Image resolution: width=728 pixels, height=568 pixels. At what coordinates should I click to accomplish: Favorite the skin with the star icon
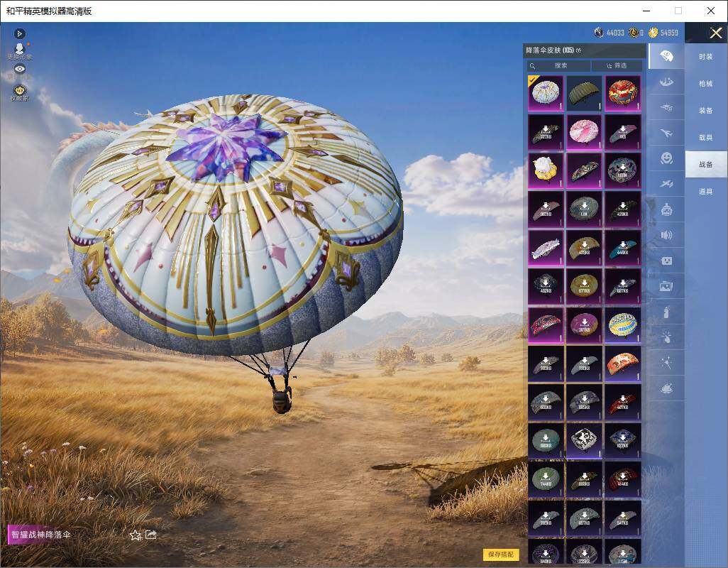pos(135,535)
